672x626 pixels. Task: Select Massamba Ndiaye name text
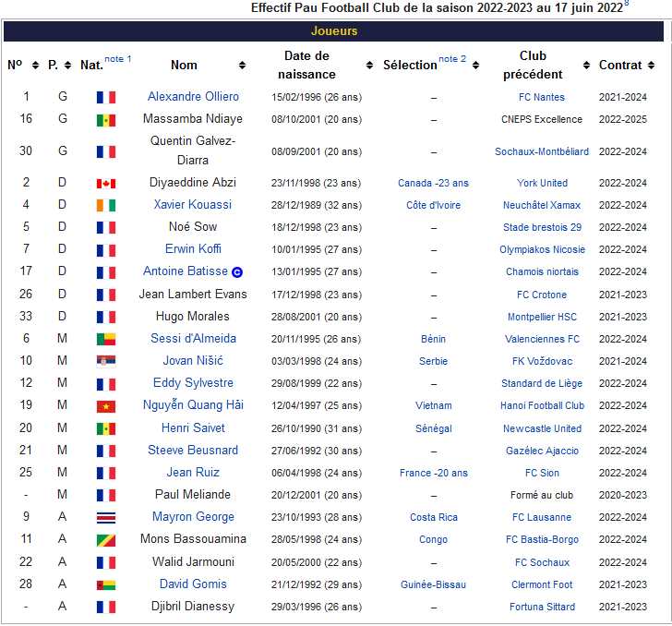click(x=193, y=119)
